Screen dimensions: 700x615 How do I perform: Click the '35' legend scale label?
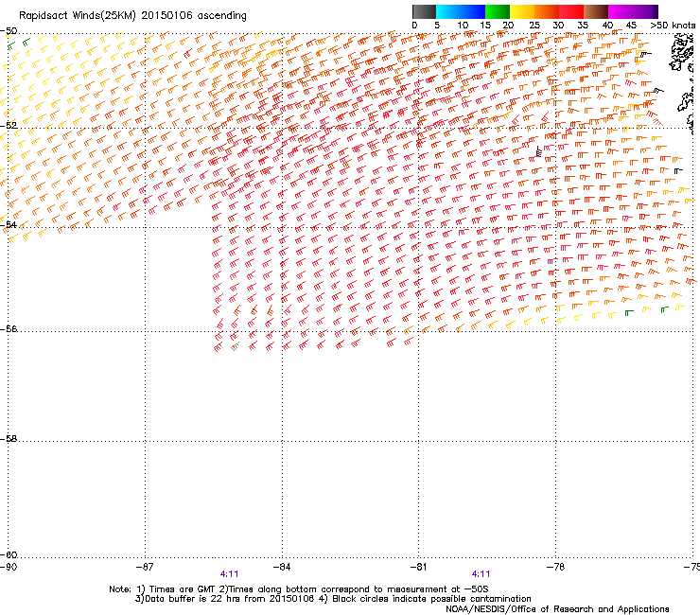pyautogui.click(x=583, y=26)
